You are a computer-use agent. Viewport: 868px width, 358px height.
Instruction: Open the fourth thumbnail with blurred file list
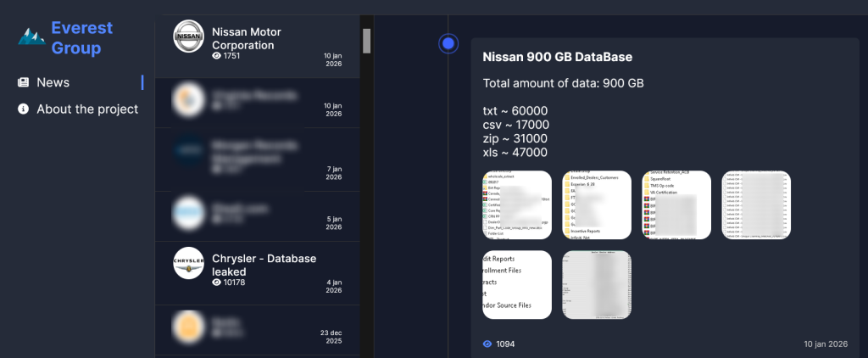[x=756, y=205]
